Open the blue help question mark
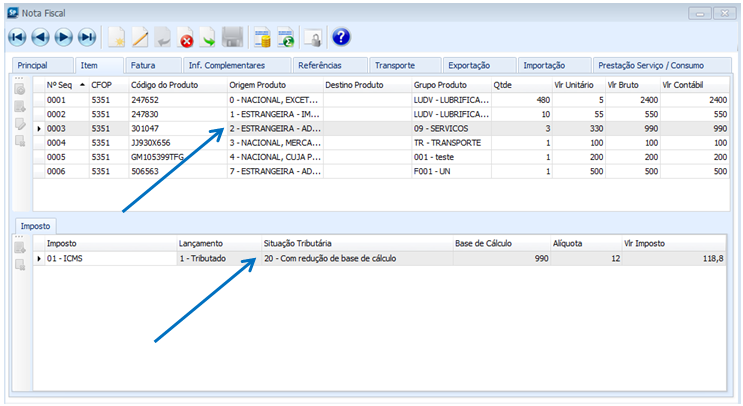Screen dimensions: 743x406 click(341, 38)
